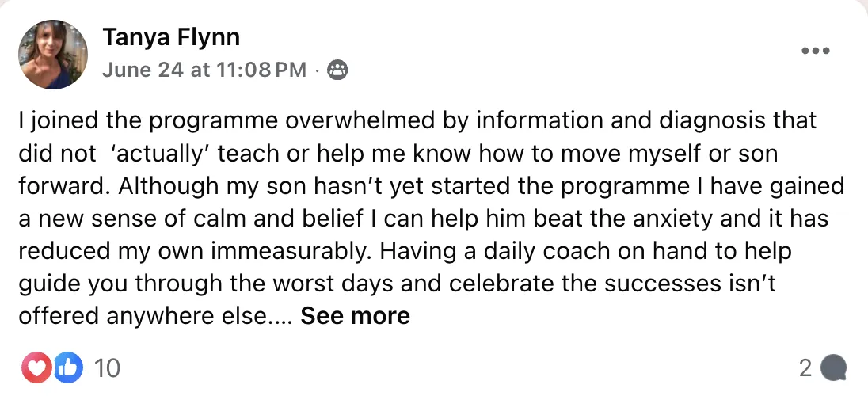Expand the post with See more
Image resolution: width=868 pixels, height=396 pixels.
pyautogui.click(x=356, y=316)
